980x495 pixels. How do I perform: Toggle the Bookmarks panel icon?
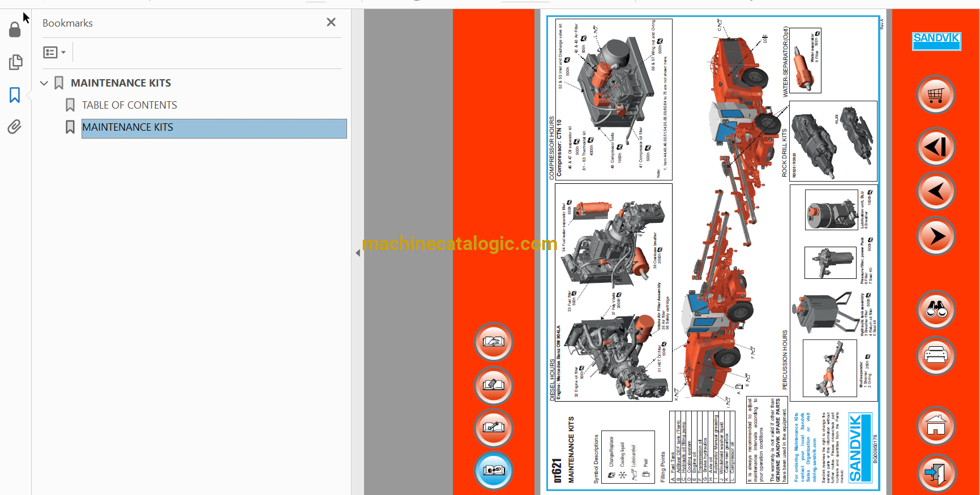[x=15, y=94]
